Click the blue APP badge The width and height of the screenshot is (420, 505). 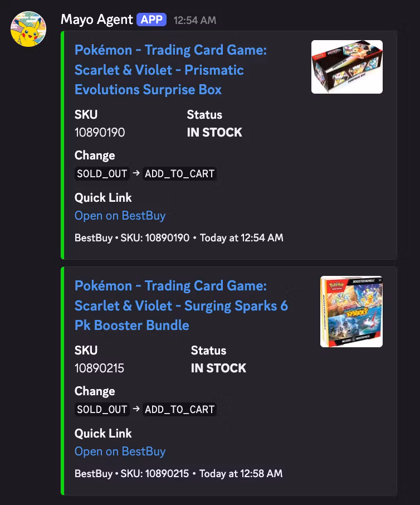(x=152, y=20)
